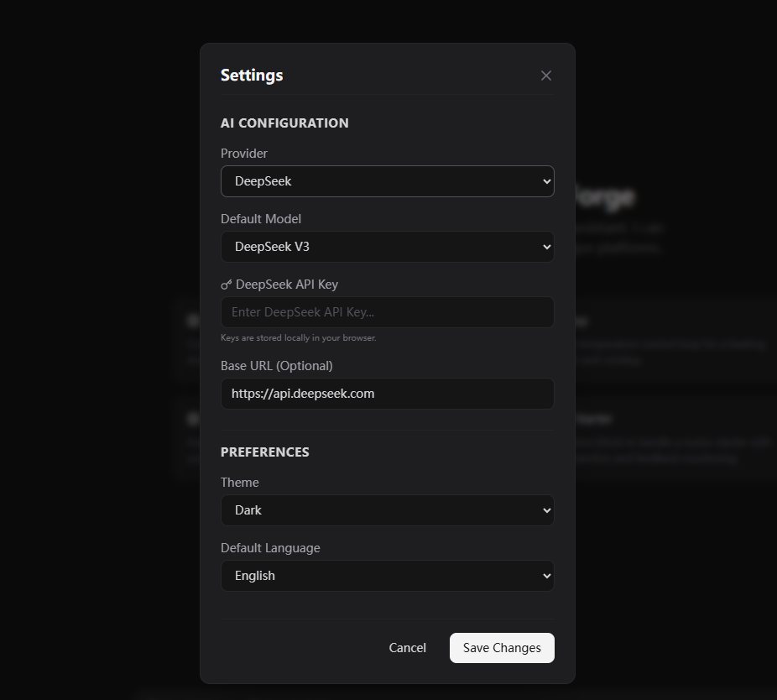Click the Cancel button

pyautogui.click(x=407, y=648)
